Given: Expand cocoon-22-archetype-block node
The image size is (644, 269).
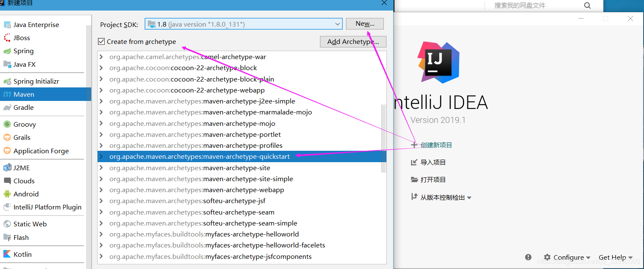Looking at the screenshot, I should point(101,68).
